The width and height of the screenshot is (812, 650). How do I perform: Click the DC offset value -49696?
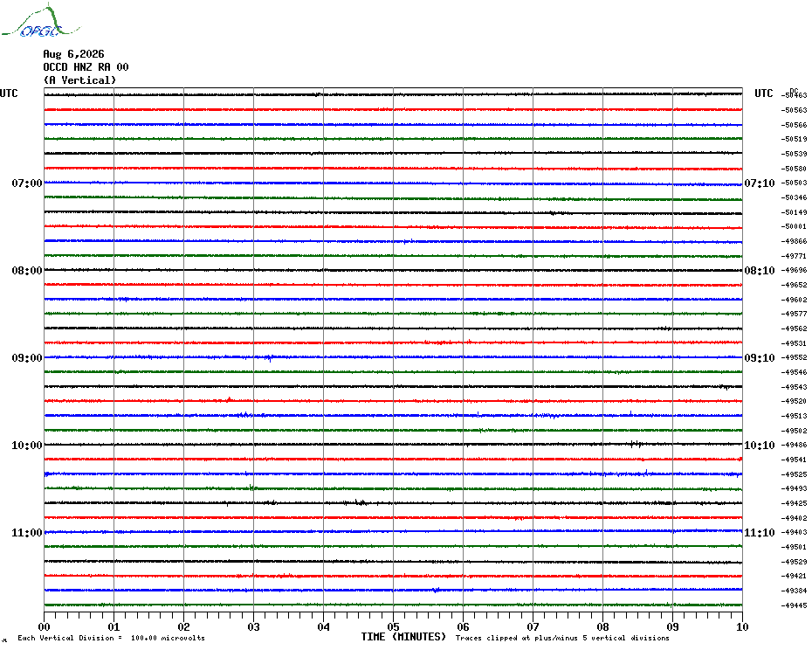point(794,271)
